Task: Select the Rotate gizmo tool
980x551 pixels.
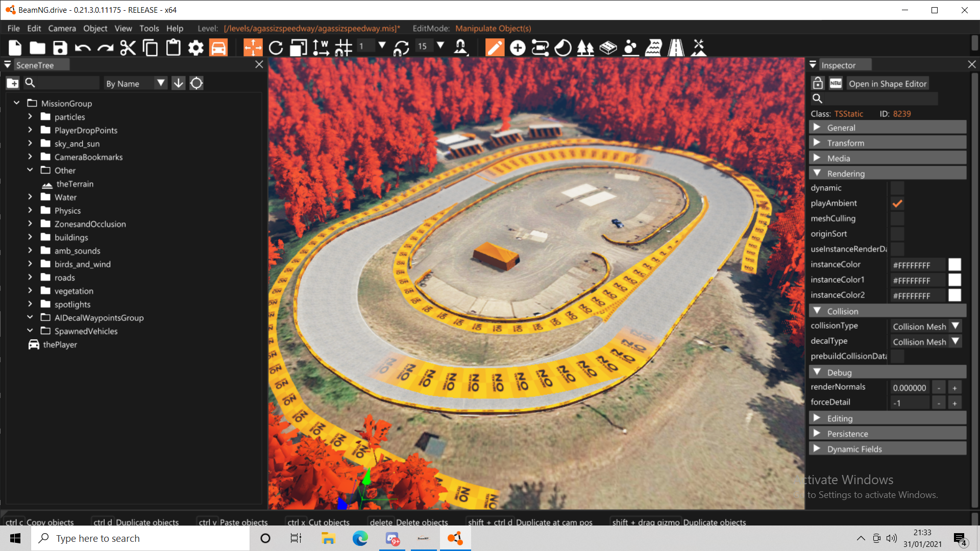Action: point(276,48)
